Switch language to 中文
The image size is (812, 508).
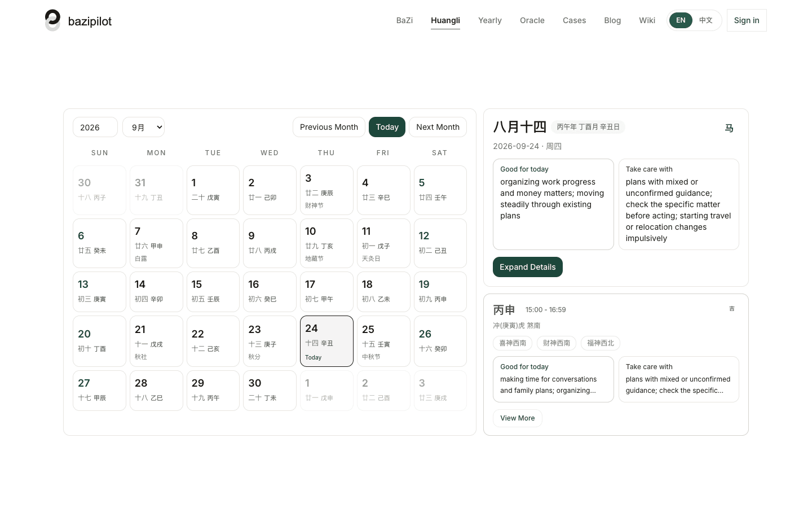click(706, 20)
